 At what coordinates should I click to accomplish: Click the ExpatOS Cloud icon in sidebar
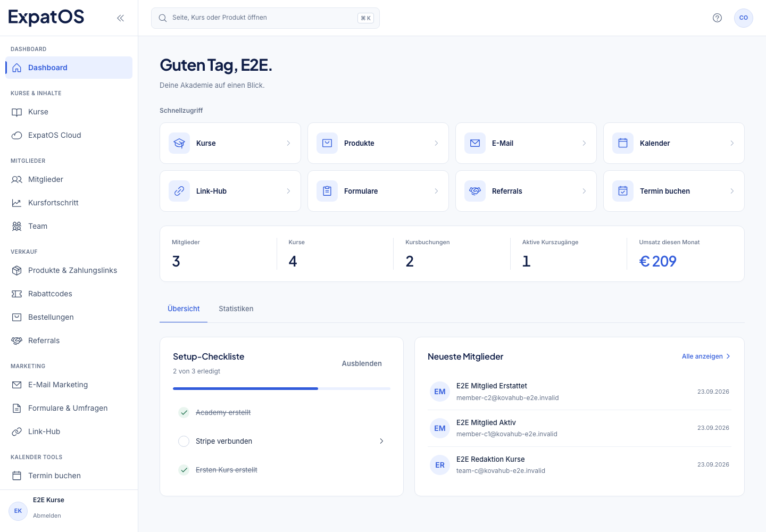coord(17,135)
